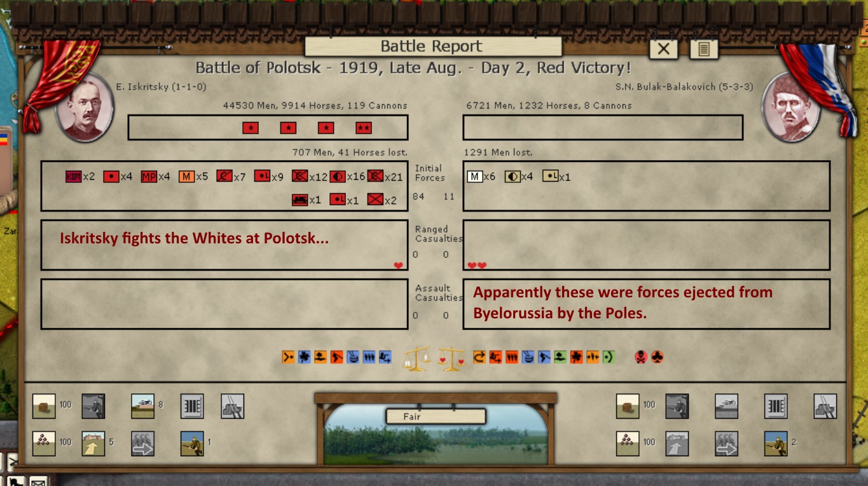868x486 pixels.
Task: Select the KOM unit icon in Red forces
Action: point(73,177)
